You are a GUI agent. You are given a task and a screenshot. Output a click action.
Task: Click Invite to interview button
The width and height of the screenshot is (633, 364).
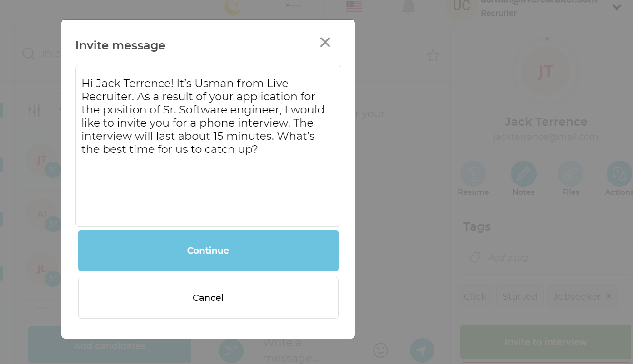(x=546, y=342)
